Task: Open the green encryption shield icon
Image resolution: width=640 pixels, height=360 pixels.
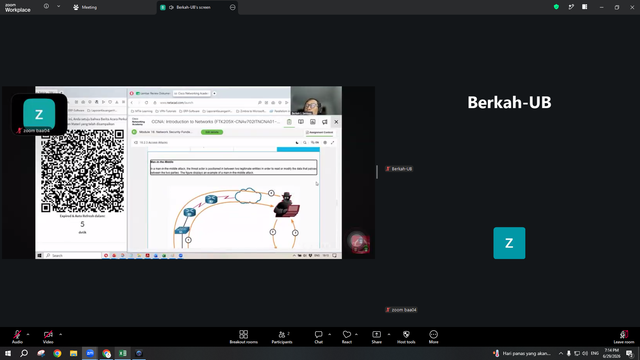Action: (x=556, y=7)
